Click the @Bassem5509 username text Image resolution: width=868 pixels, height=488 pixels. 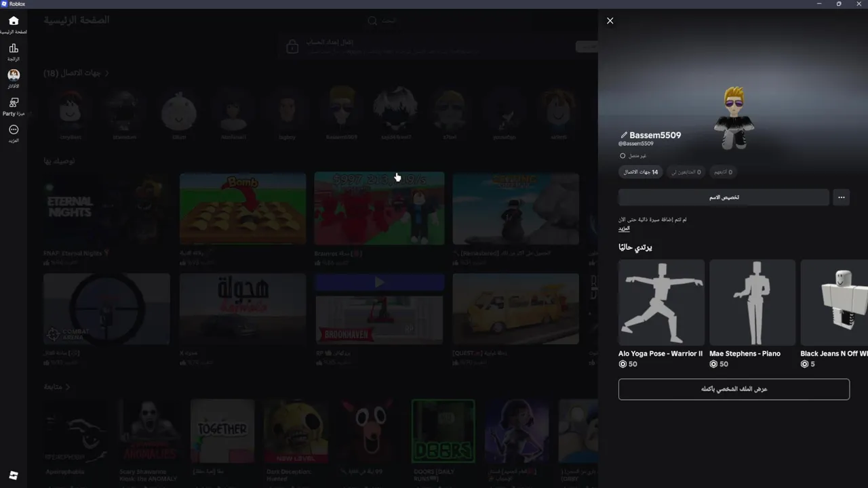(636, 144)
